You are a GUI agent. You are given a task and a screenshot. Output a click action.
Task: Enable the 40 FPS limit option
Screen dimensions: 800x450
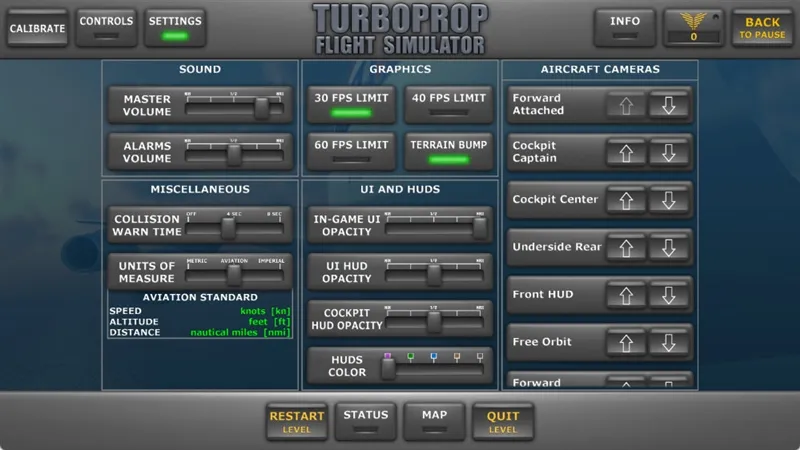pos(448,105)
